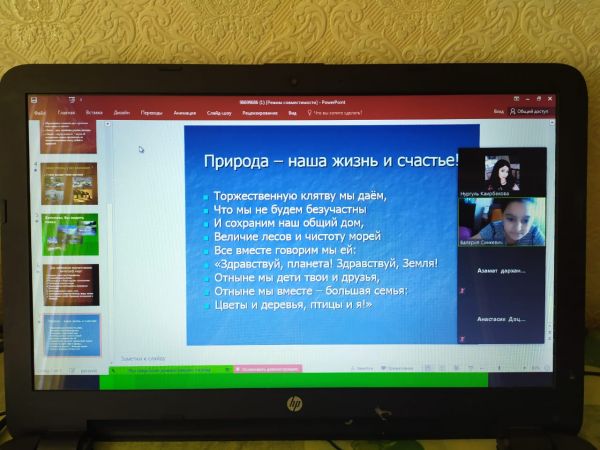600x450 pixels.
Task: Click Валерия Синкевич's video tile
Action: [502, 222]
